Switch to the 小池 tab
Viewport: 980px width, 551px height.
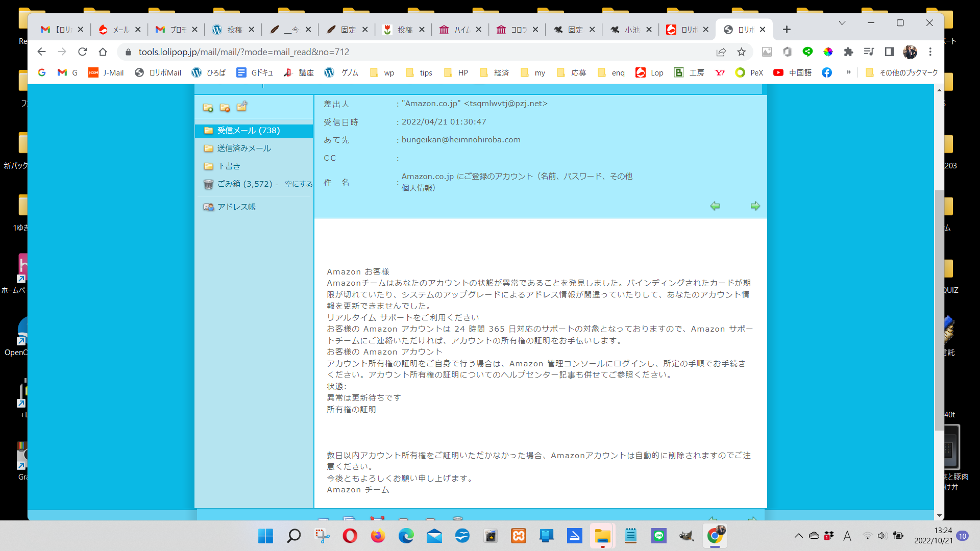[x=630, y=30]
